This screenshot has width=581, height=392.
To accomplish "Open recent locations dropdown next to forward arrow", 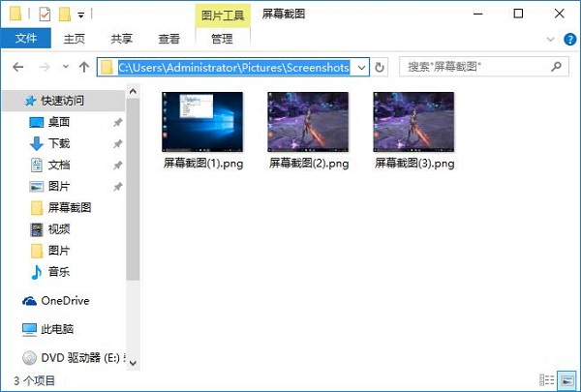I will [64, 68].
